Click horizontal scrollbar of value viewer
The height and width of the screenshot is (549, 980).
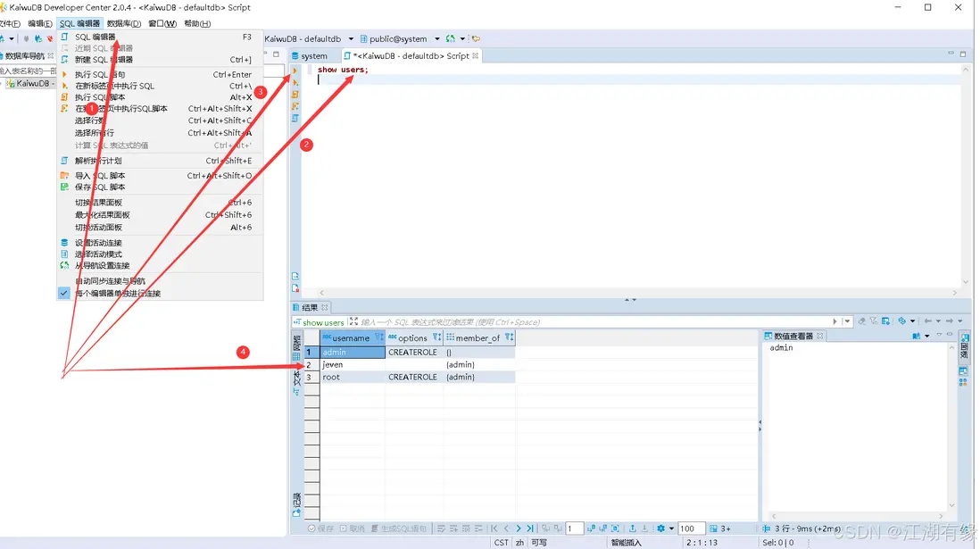click(x=858, y=516)
